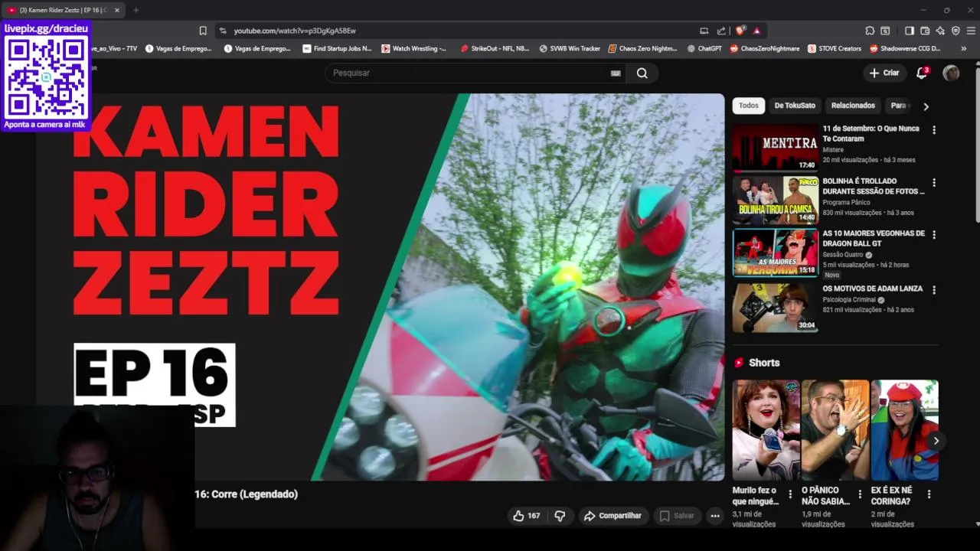Click the Sessão Quatro channel name
This screenshot has width=980, height=551.
842,255
